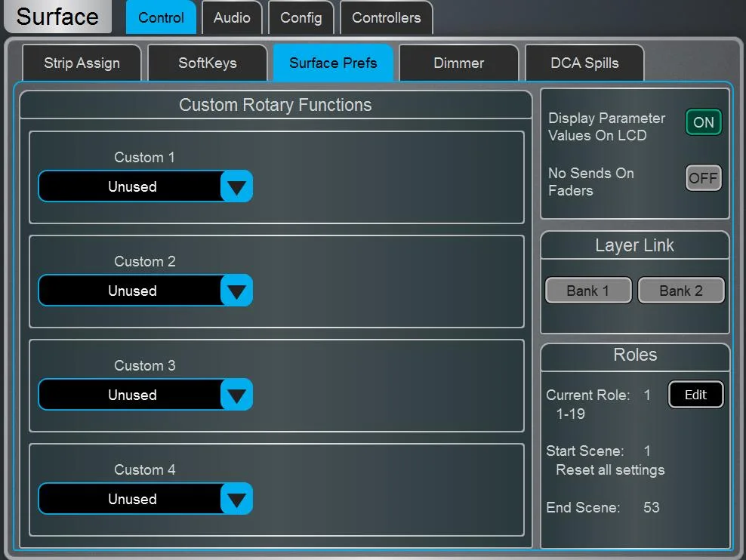The height and width of the screenshot is (560, 746).
Task: Switch to the Audio tab
Action: (x=232, y=17)
